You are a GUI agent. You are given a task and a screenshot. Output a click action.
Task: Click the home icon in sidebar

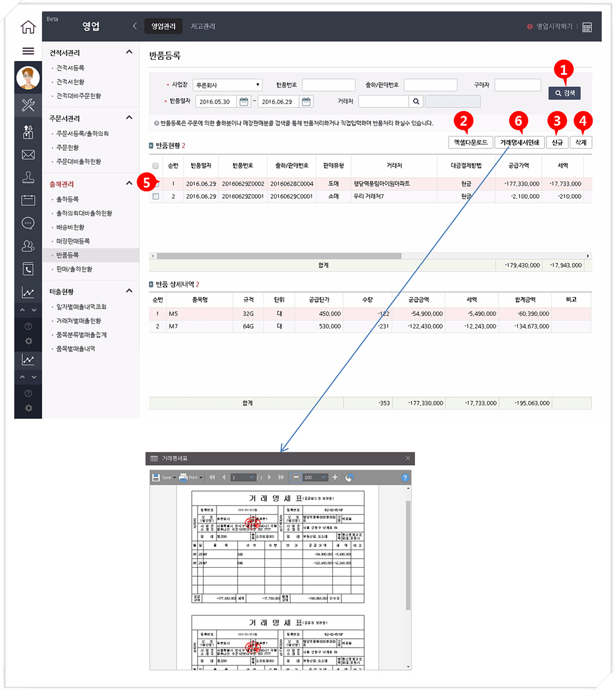(28, 27)
